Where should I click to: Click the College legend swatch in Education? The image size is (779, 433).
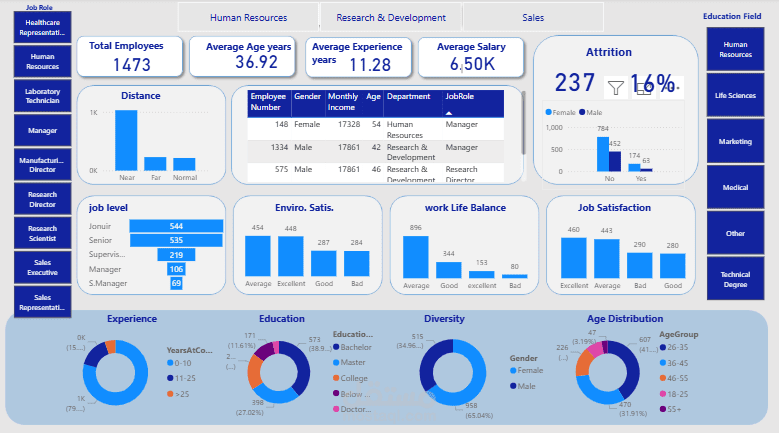tap(336, 378)
